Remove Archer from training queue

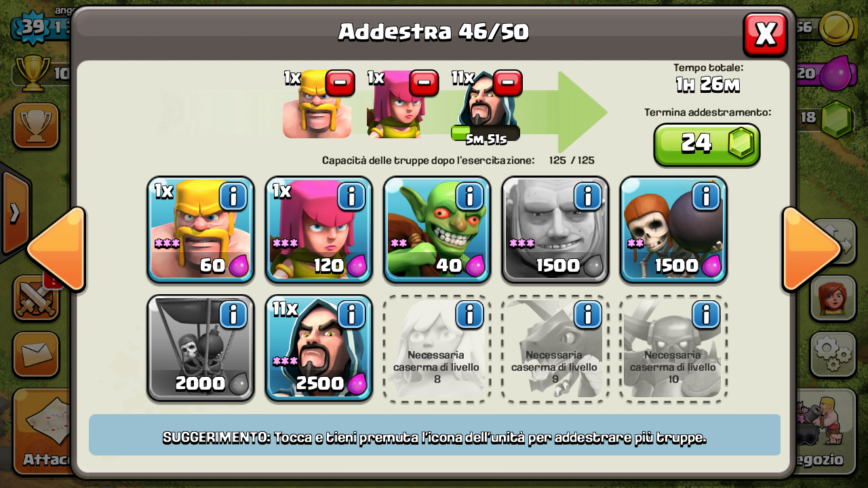pos(424,83)
